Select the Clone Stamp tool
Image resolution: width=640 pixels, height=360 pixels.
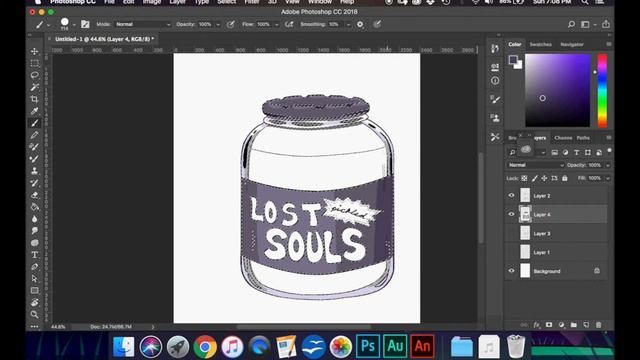[x=35, y=171]
